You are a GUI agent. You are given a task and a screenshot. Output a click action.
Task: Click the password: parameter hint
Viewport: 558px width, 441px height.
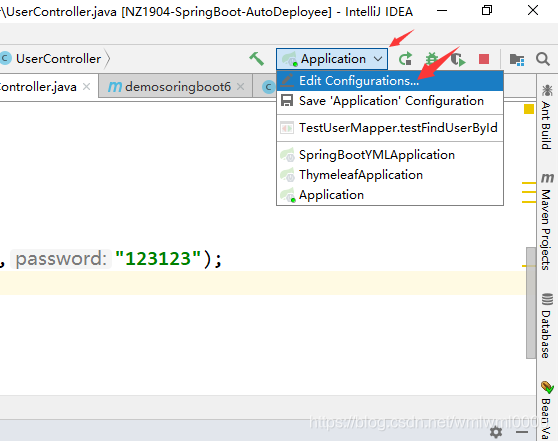pyautogui.click(x=61, y=258)
